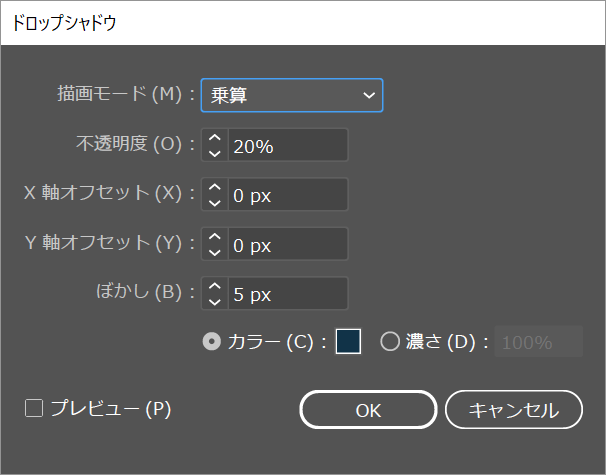Raise Y 軸オフセット using up arrow
Screen dimensions: 606x475
point(215,237)
